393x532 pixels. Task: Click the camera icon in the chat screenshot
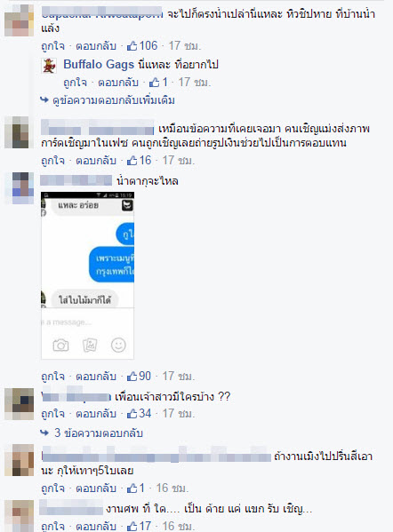pyautogui.click(x=60, y=345)
